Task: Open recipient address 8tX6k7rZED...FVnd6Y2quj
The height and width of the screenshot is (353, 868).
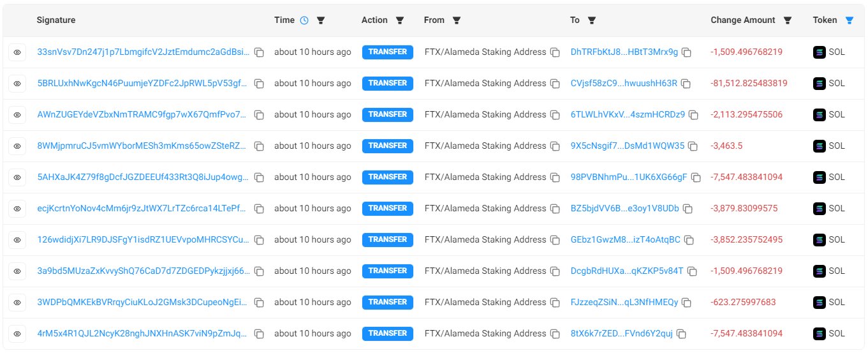Action: pos(622,334)
